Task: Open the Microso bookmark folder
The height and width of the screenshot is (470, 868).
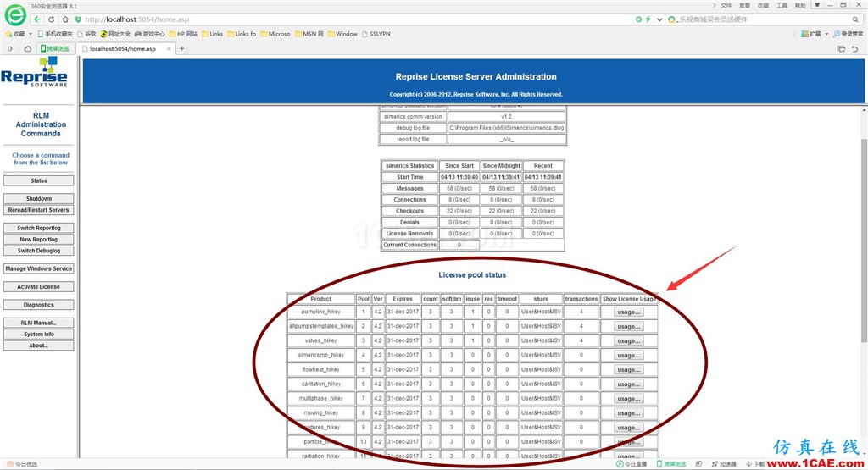Action: tap(275, 34)
